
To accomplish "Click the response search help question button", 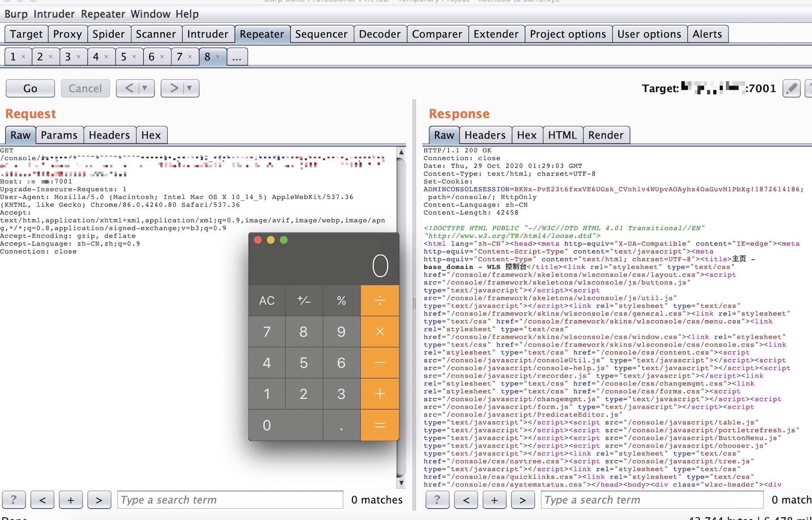I will 437,500.
